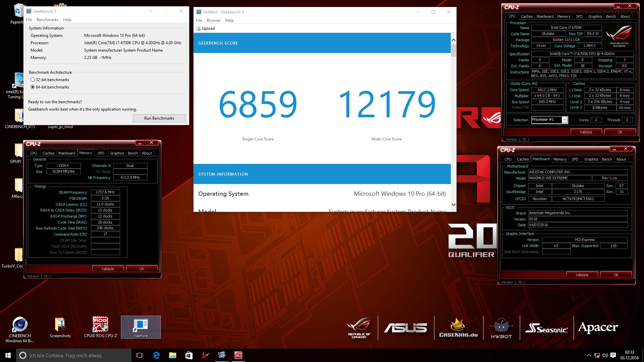Open the network status tray icon
Viewport: 644px width, 362px height.
[x=597, y=355]
